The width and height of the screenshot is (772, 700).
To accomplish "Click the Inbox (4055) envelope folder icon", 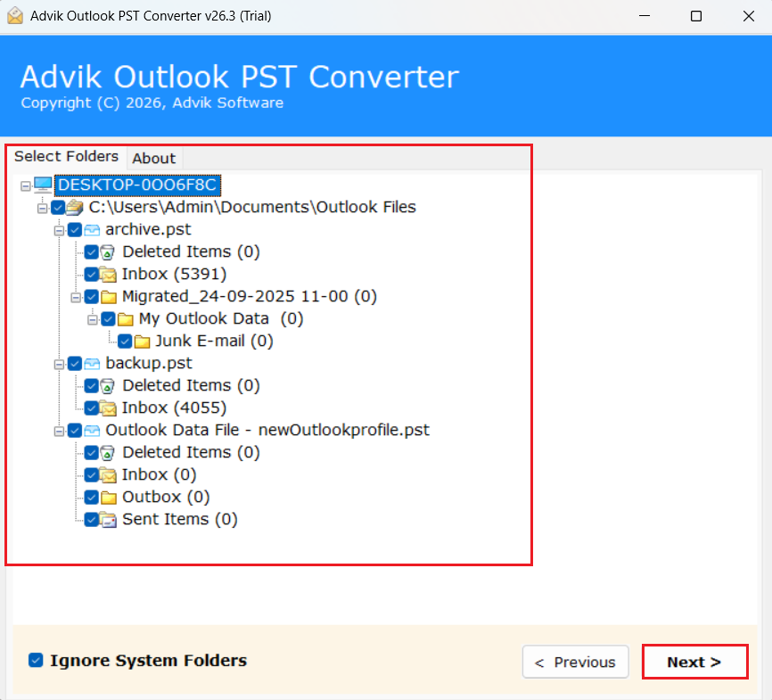I will pyautogui.click(x=108, y=408).
